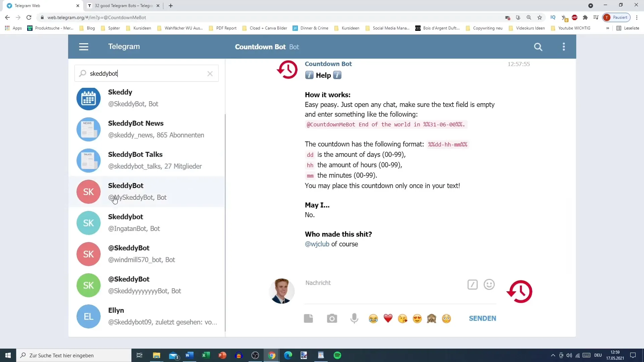The height and width of the screenshot is (362, 644).
Task: Insert the kissing face emoji
Action: click(x=402, y=318)
